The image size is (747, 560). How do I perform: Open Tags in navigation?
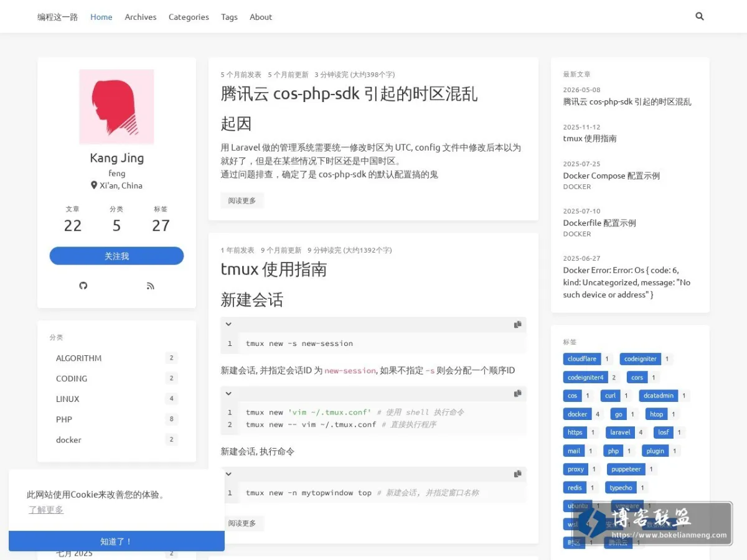coord(229,17)
